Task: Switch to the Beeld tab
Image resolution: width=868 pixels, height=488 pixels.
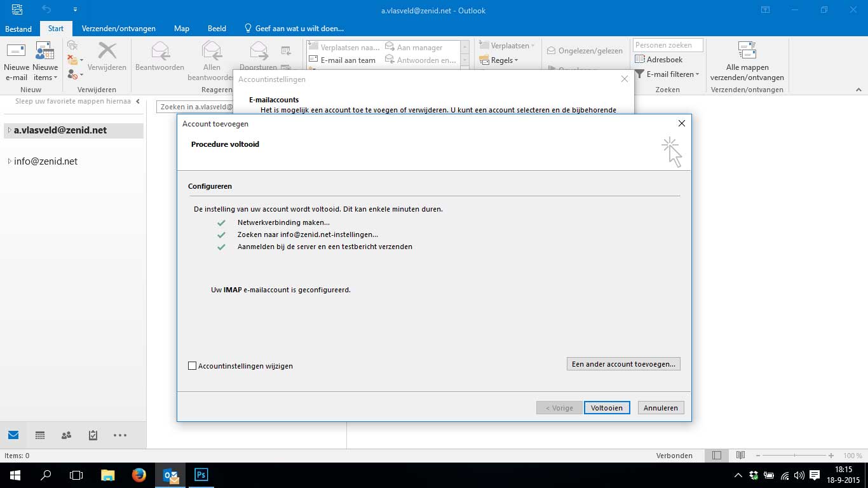Action: [217, 29]
